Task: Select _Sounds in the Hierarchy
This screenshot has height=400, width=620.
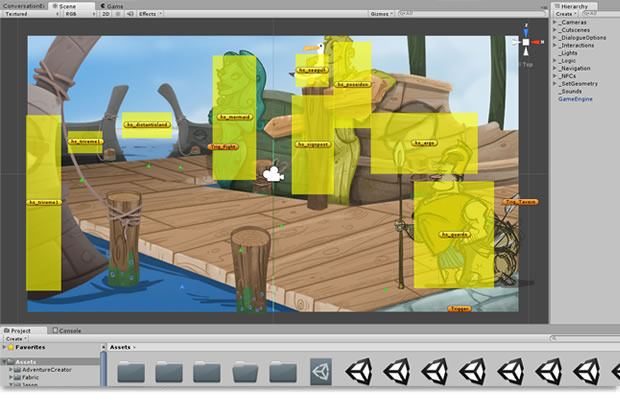Action: point(570,91)
